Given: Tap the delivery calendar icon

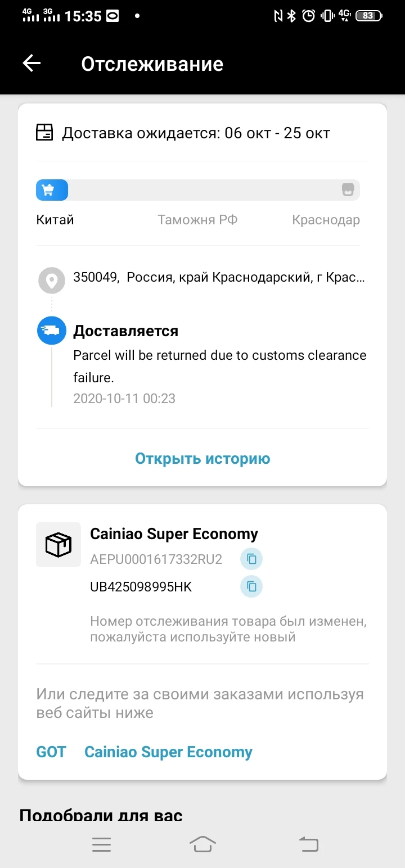Looking at the screenshot, I should (44, 133).
